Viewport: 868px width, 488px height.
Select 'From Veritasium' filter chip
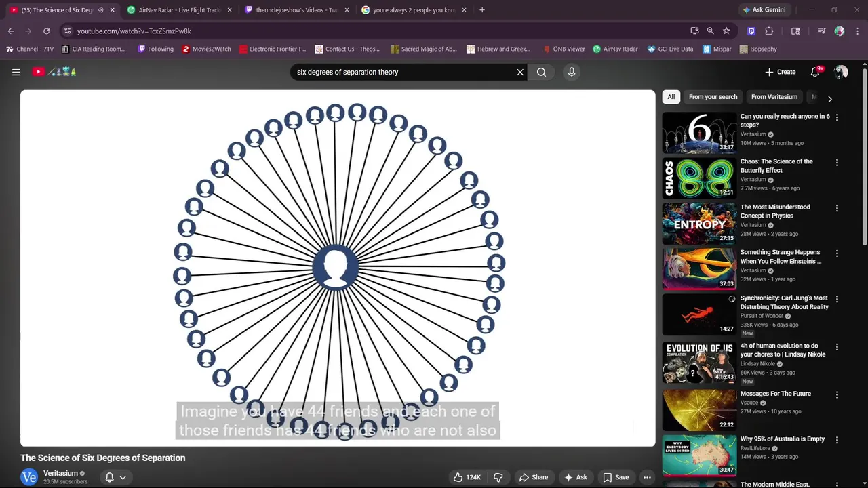774,97
